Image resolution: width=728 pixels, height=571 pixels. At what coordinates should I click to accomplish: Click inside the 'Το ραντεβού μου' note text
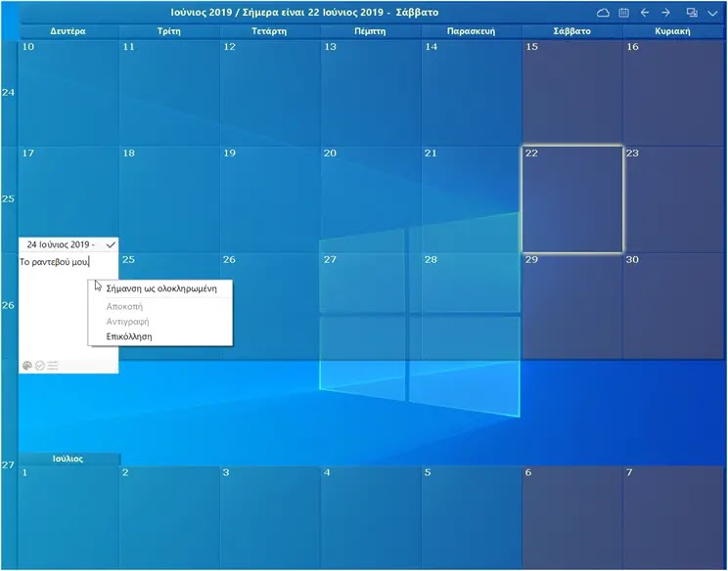pos(54,262)
